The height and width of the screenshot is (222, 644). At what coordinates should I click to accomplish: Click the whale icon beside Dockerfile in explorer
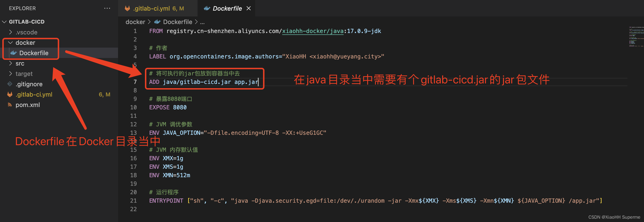pos(13,53)
